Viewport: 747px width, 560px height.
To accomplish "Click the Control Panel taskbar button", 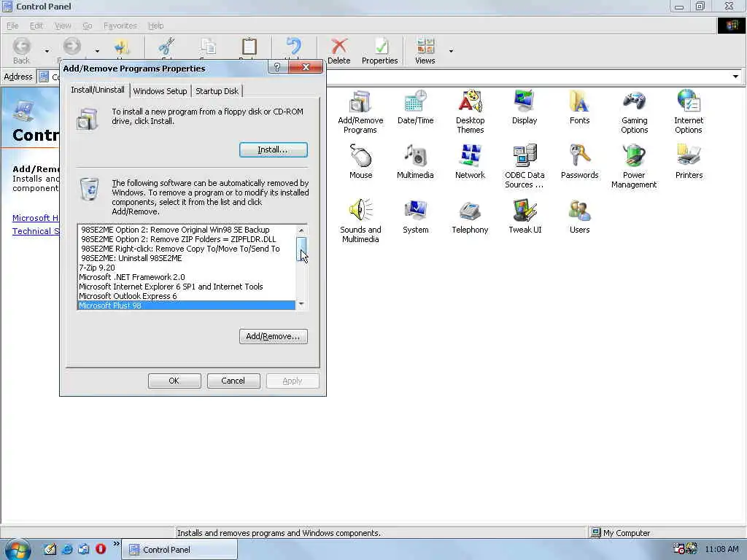I will click(180, 550).
